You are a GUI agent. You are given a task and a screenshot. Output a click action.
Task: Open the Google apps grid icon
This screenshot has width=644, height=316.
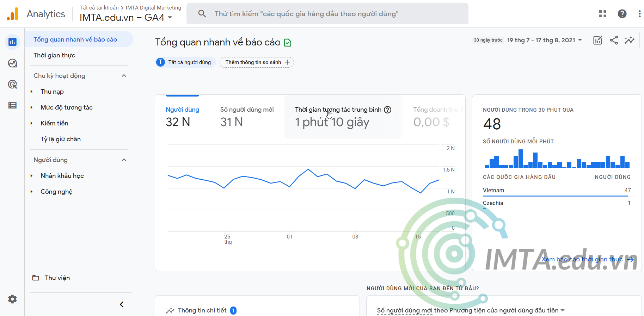[x=603, y=14]
